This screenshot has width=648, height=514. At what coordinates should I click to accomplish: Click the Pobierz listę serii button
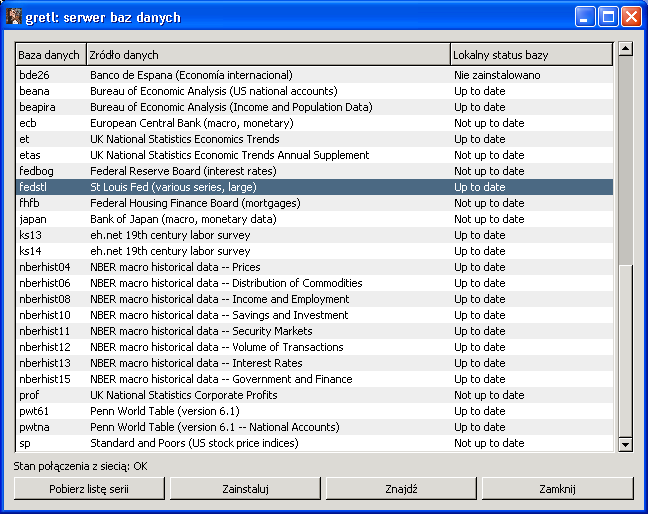click(x=89, y=489)
